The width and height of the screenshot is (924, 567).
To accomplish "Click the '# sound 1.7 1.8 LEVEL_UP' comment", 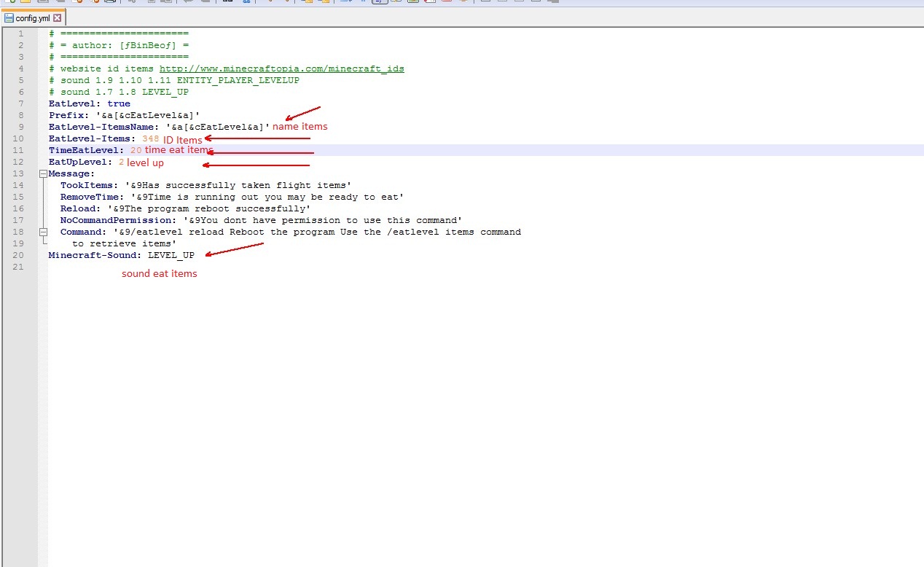I will coord(119,92).
